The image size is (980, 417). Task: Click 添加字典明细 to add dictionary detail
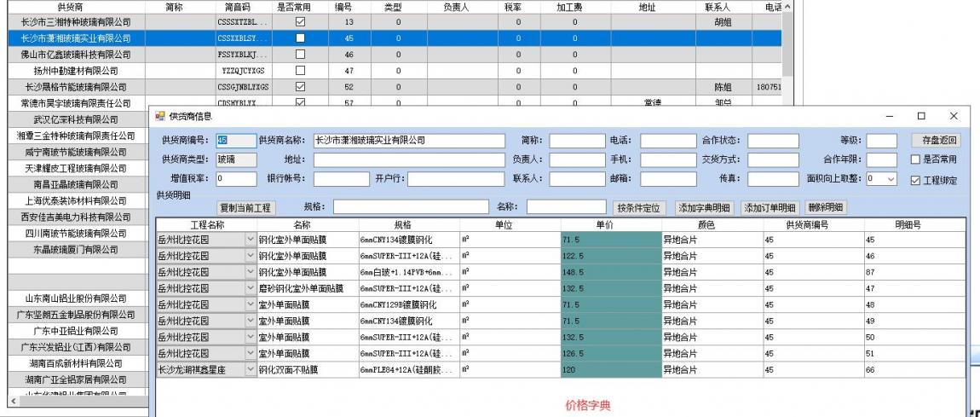(704, 207)
